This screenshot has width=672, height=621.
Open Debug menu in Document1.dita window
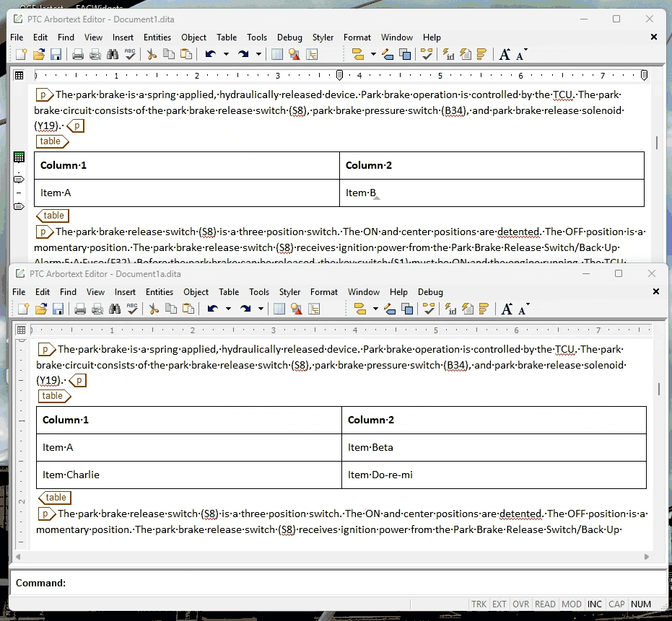[x=289, y=38]
